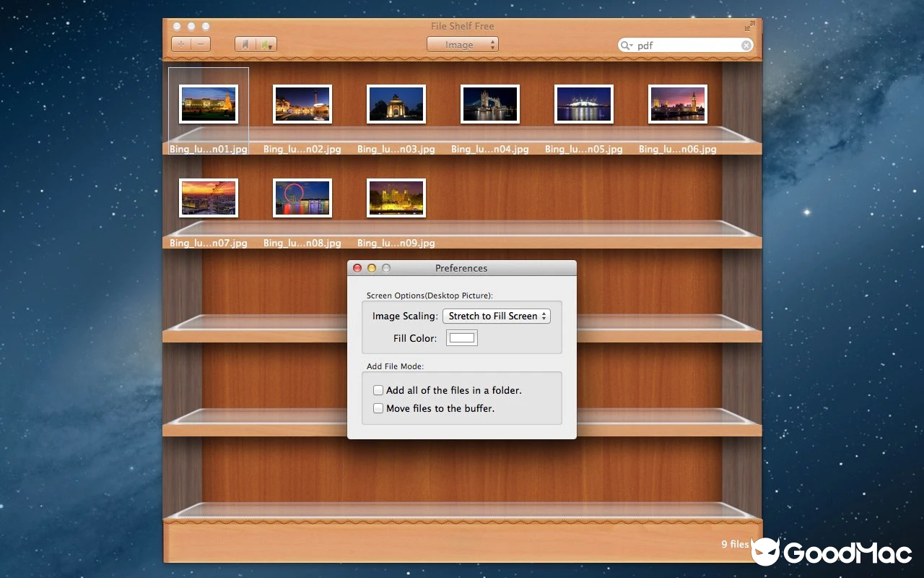Screen dimensions: 924x578
Task: Click the file name Bing_lu...n02.jpg
Action: 302,150
